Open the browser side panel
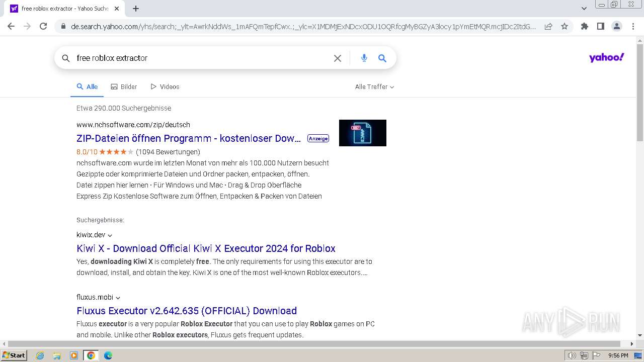 pos(600,26)
